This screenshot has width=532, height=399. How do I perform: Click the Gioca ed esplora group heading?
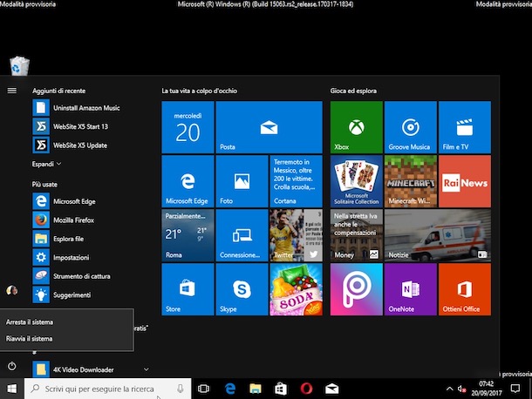(353, 91)
